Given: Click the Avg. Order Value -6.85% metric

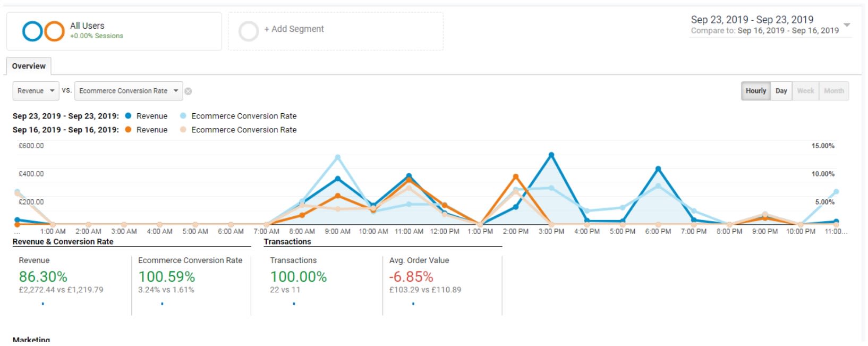Looking at the screenshot, I should pos(411,277).
